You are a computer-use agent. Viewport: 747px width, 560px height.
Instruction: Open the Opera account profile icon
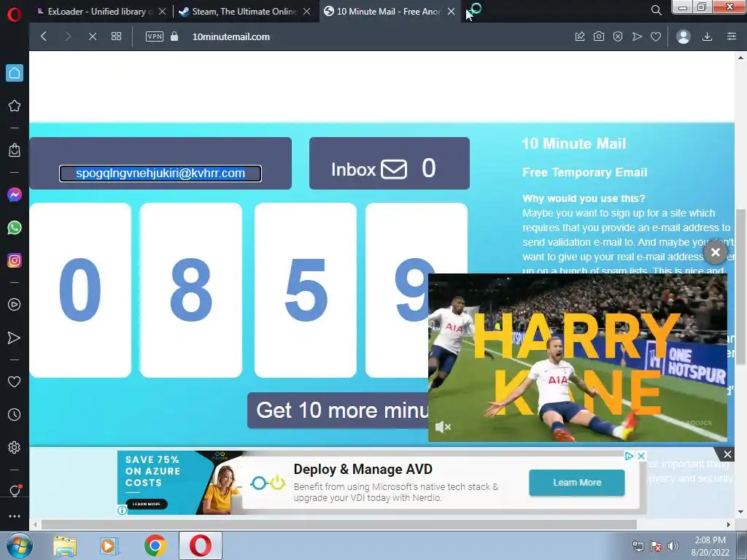pyautogui.click(x=683, y=36)
